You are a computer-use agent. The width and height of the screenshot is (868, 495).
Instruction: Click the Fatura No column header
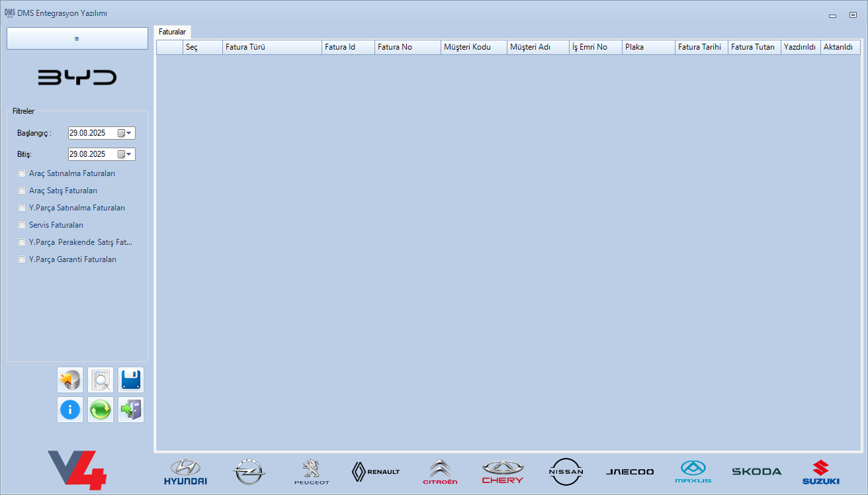click(407, 47)
